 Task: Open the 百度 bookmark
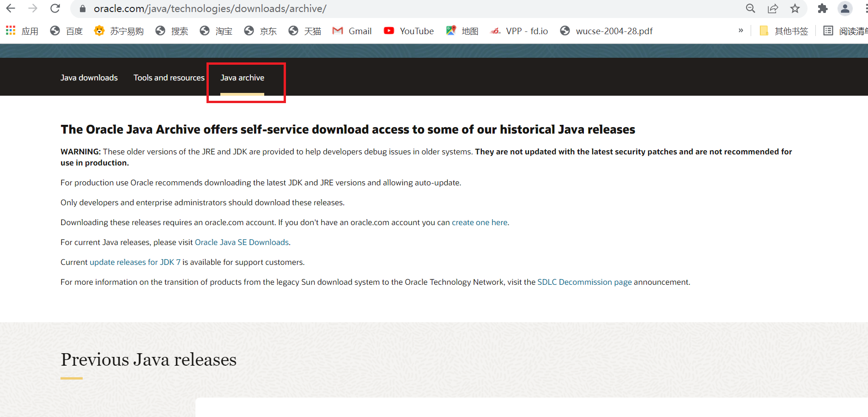[x=66, y=31]
